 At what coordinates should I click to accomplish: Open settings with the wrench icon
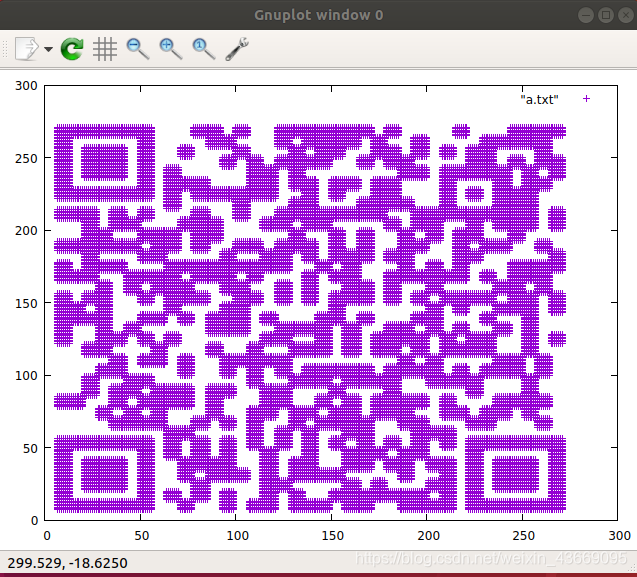click(236, 49)
